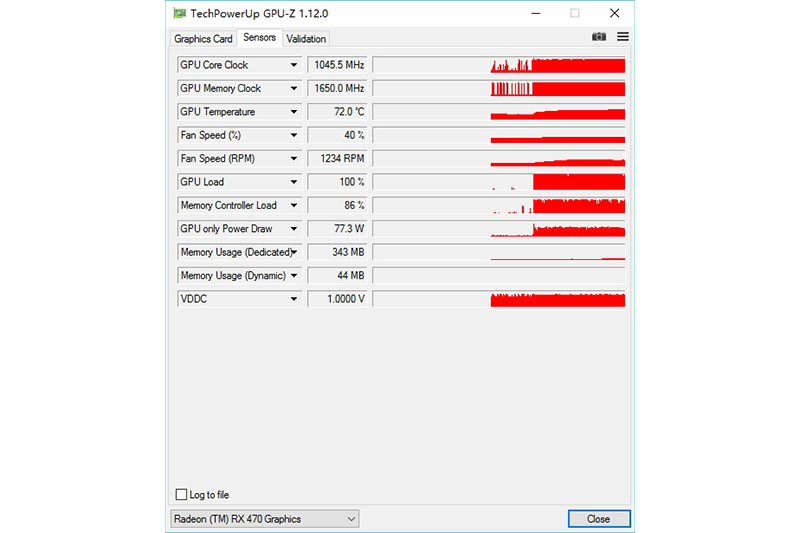Open the Validation tab
This screenshot has height=533, width=800.
click(x=306, y=39)
